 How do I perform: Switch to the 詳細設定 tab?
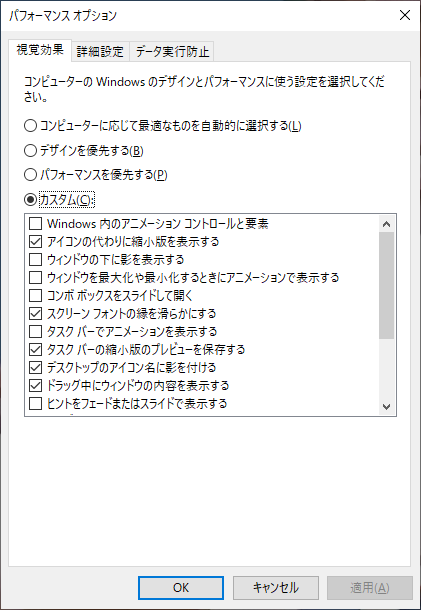pyautogui.click(x=100, y=51)
